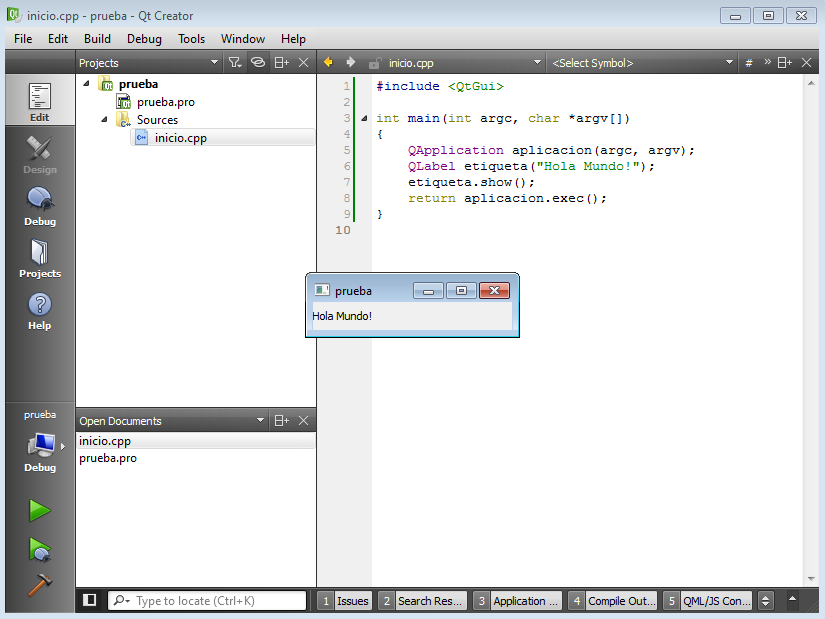The image size is (825, 619).
Task: Collapse the Sources folder node
Action: pyautogui.click(x=104, y=119)
